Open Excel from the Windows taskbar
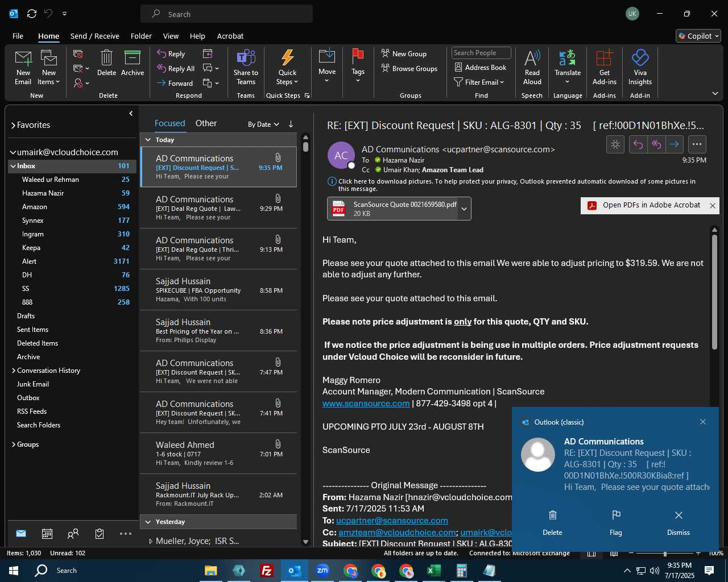 (433, 571)
